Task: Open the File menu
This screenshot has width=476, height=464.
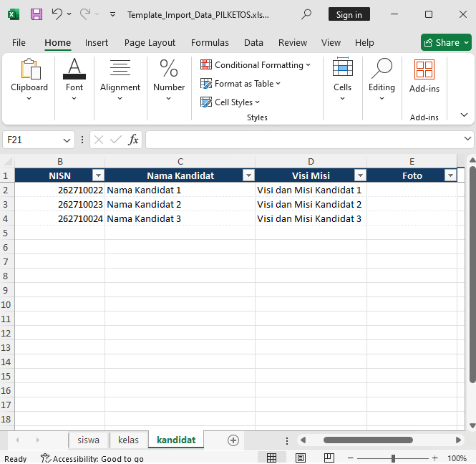Action: (19, 42)
